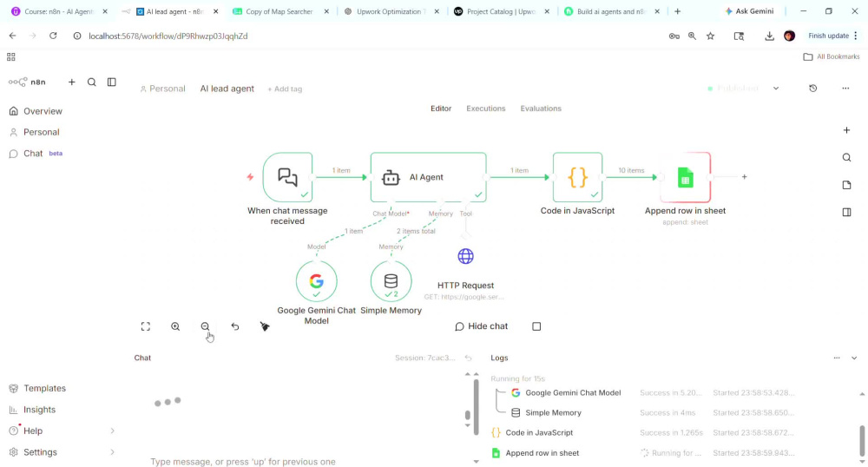
Task: Bookmark this page with star icon
Action: [x=710, y=36]
